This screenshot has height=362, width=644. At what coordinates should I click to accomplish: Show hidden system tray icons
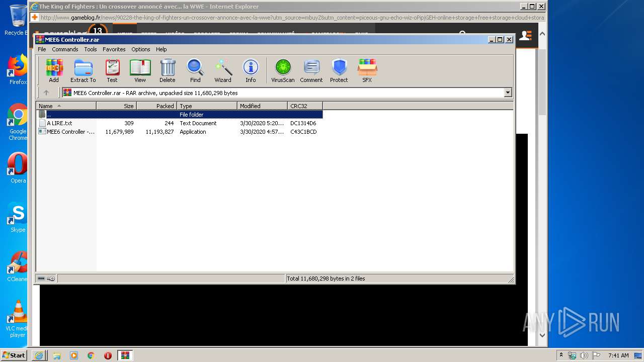pyautogui.click(x=561, y=355)
